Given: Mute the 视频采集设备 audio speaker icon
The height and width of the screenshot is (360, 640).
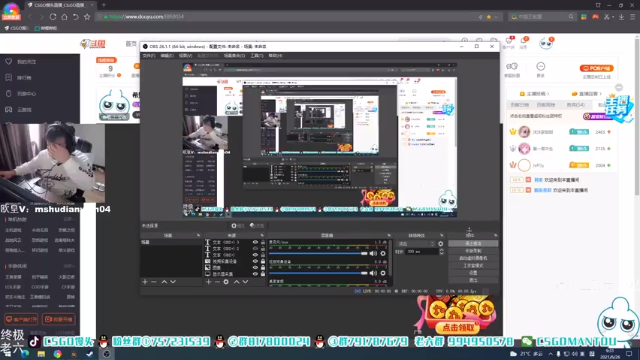Looking at the screenshot, I should coord(373,273).
